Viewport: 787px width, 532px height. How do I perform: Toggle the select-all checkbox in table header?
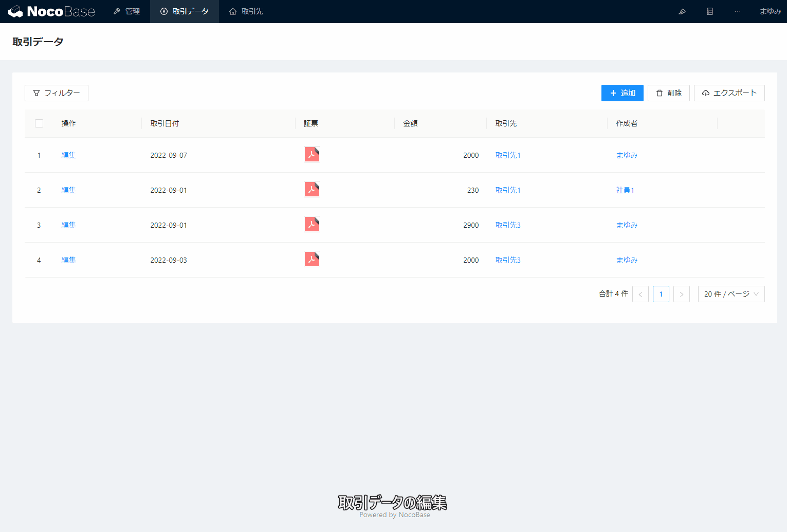[x=39, y=123]
